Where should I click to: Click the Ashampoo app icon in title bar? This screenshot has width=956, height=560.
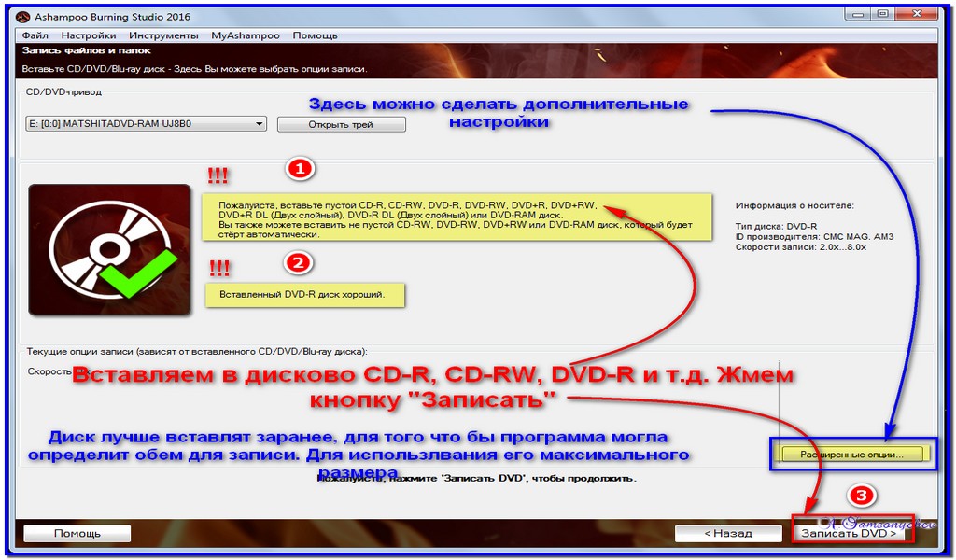coord(23,17)
